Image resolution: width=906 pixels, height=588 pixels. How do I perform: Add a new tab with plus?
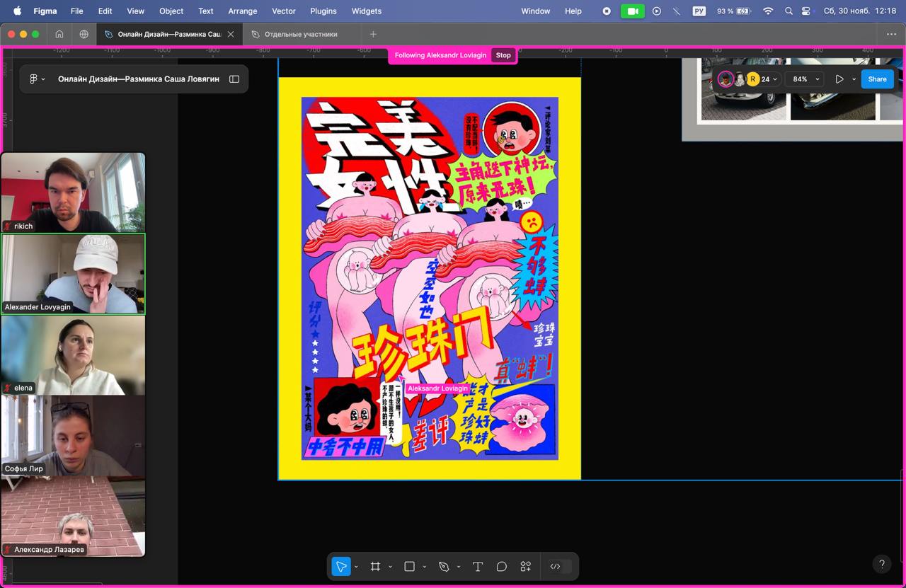tap(373, 34)
